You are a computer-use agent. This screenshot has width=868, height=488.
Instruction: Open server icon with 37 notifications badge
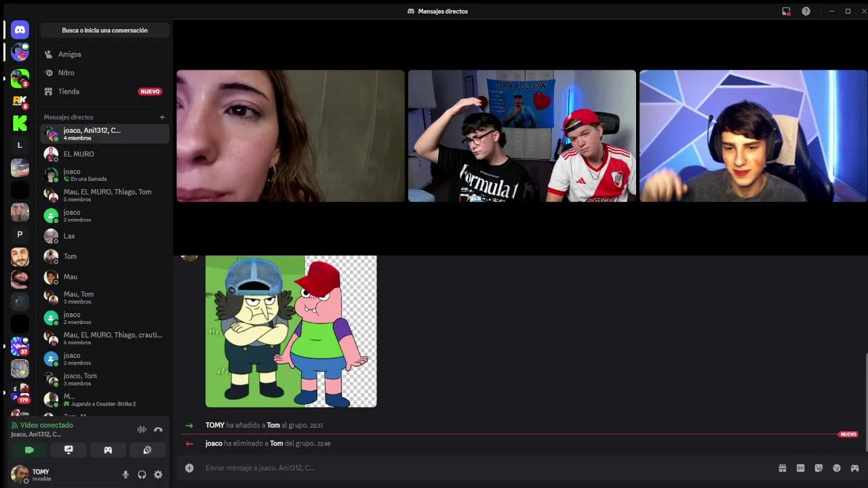pyautogui.click(x=20, y=346)
